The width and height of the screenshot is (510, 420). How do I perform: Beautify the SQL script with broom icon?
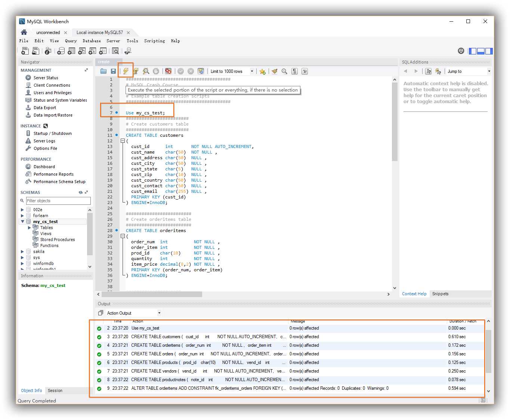[275, 71]
